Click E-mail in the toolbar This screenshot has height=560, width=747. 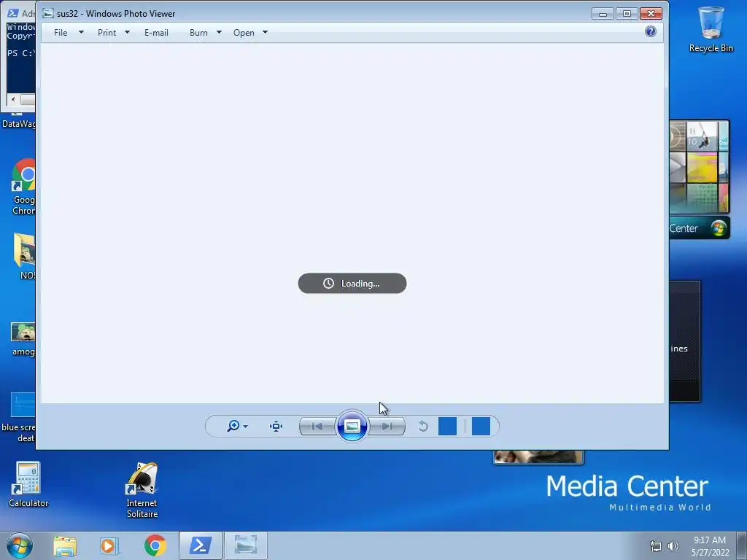(x=156, y=33)
